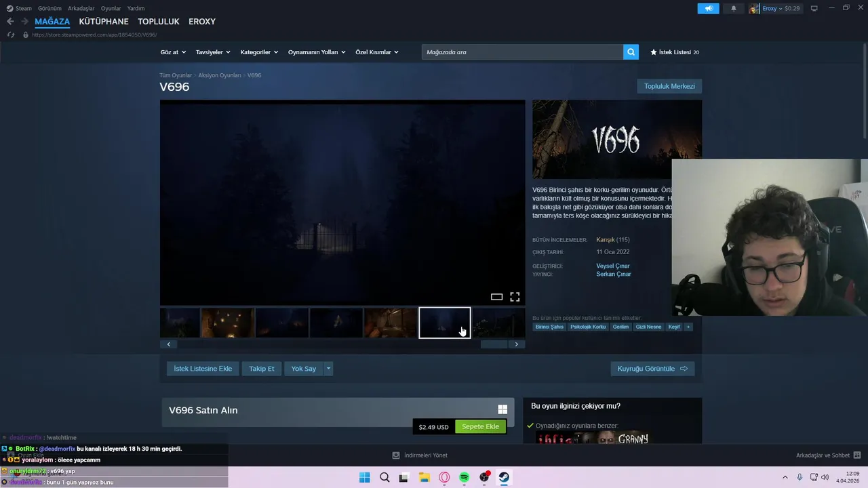Image resolution: width=868 pixels, height=488 pixels.
Task: Open the announcements megaphone button
Action: coord(708,8)
